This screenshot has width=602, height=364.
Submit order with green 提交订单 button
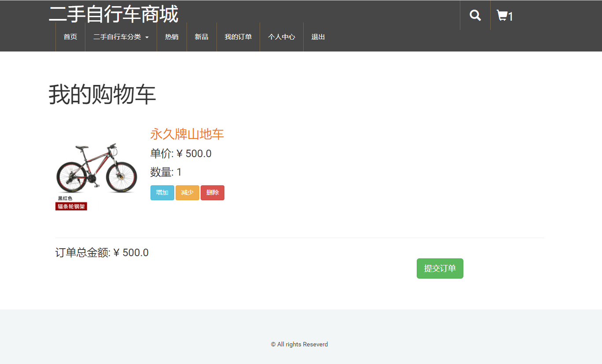(440, 268)
